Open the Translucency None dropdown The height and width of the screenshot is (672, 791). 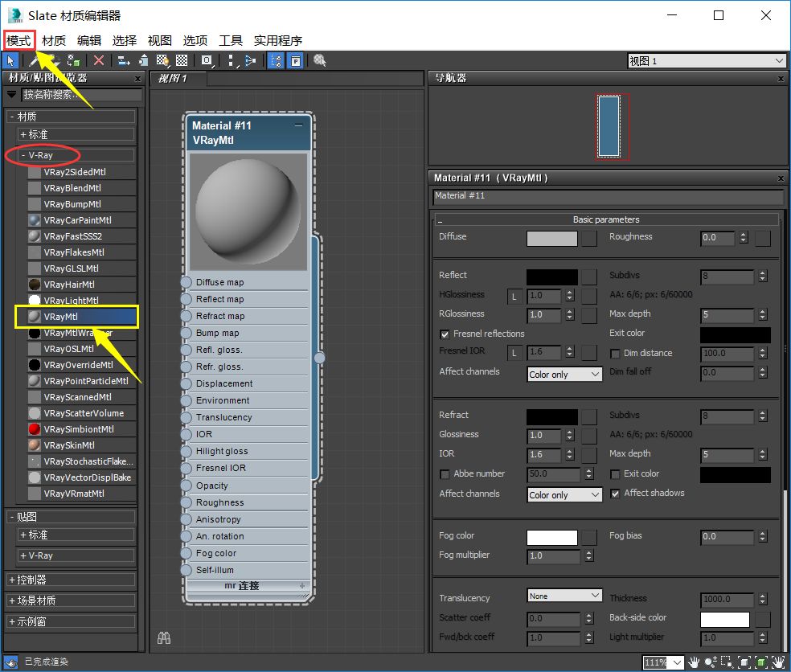pos(564,596)
